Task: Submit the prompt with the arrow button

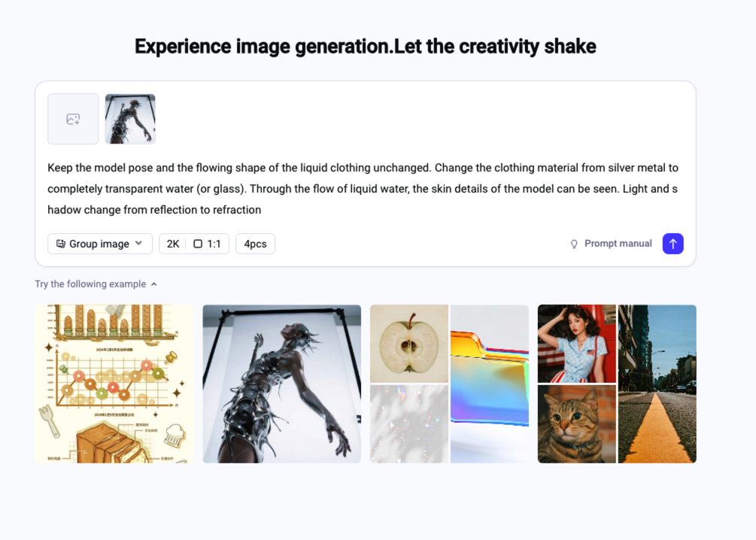Action: click(x=673, y=244)
